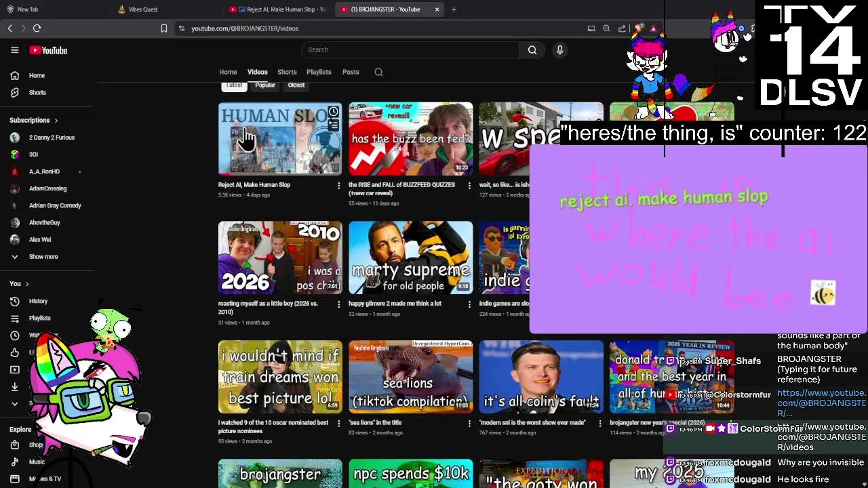
Task: Open options for happy gilmore 2 video
Action: click(x=469, y=304)
